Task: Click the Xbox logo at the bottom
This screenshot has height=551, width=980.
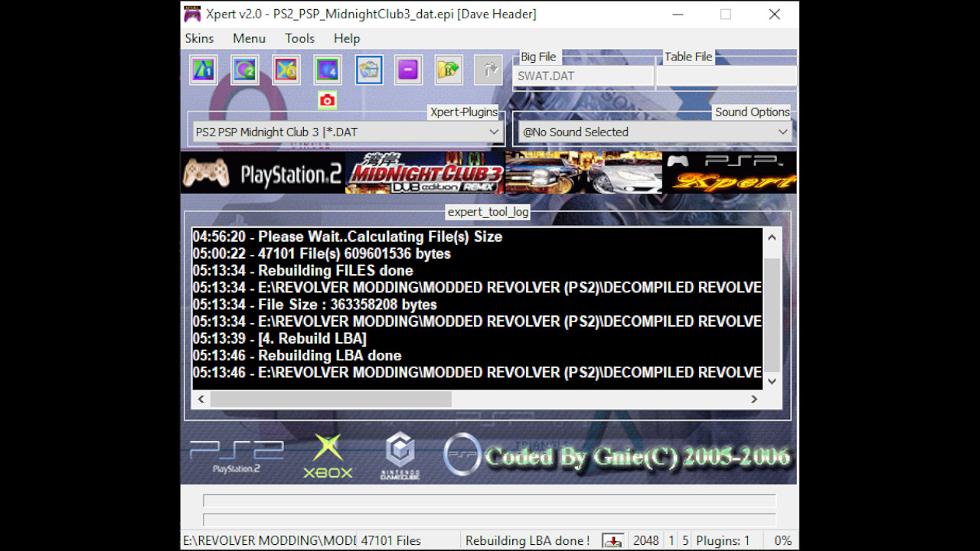Action: coord(328,455)
